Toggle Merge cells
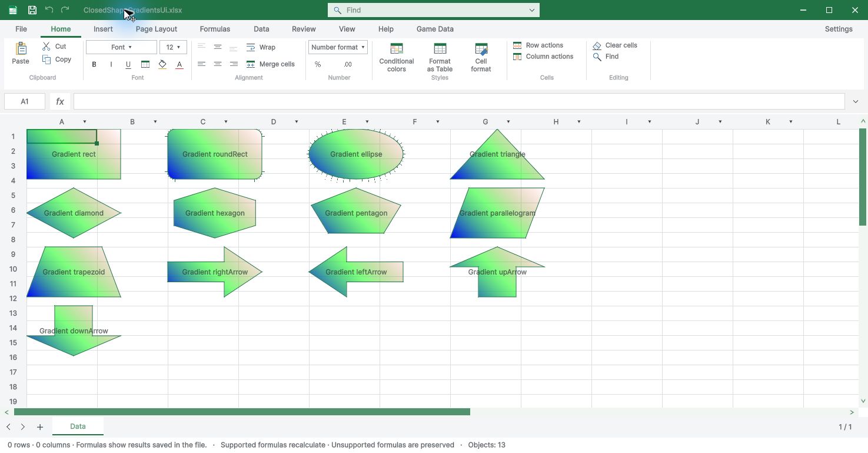Screen dimensions: 868x453 (x=270, y=64)
